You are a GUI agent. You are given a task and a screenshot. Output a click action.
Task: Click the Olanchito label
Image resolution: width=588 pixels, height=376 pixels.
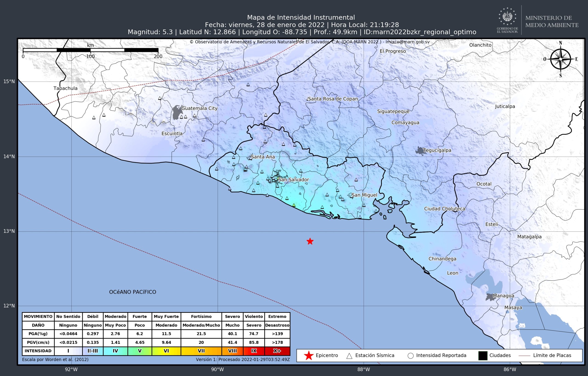[480, 45]
